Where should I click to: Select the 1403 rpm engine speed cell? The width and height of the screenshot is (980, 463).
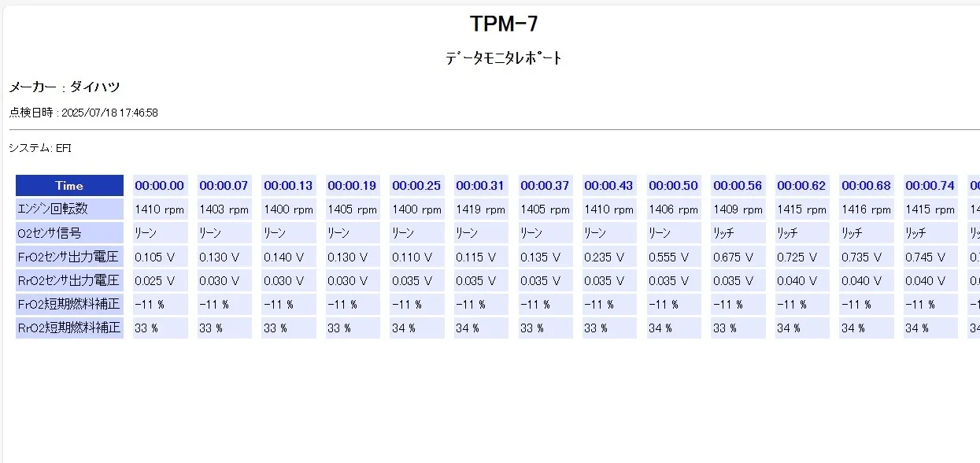coord(224,209)
